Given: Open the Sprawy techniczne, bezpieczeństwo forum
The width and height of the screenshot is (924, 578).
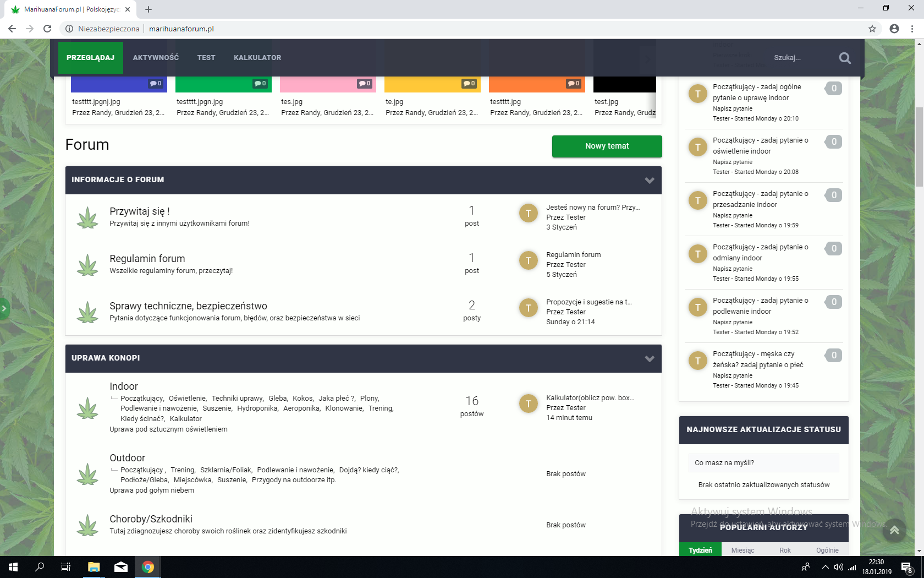Looking at the screenshot, I should click(x=188, y=306).
